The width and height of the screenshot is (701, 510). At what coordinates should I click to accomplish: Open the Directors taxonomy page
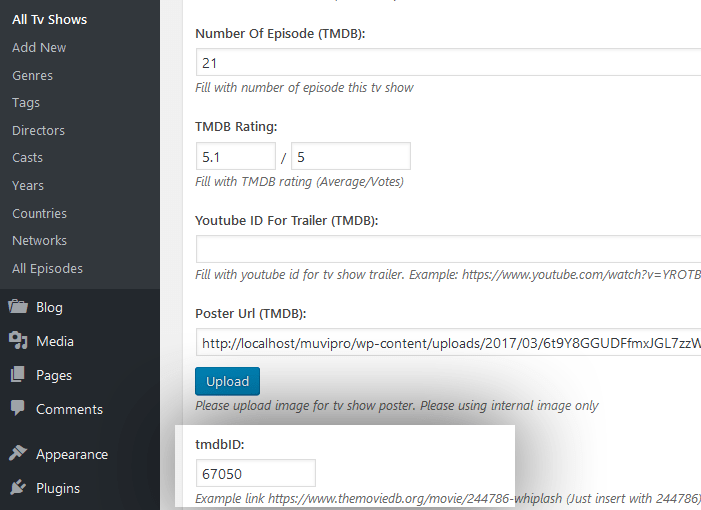pyautogui.click(x=38, y=130)
